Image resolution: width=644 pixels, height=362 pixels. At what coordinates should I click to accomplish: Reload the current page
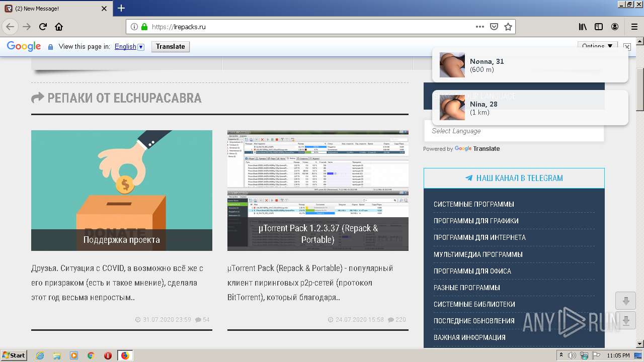(43, 27)
